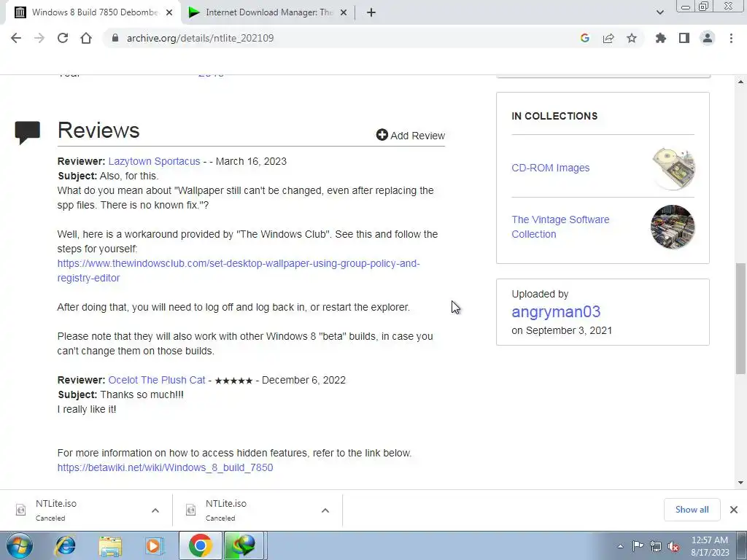747x560 pixels.
Task: Open Chrome's three-dot menu
Action: [731, 38]
